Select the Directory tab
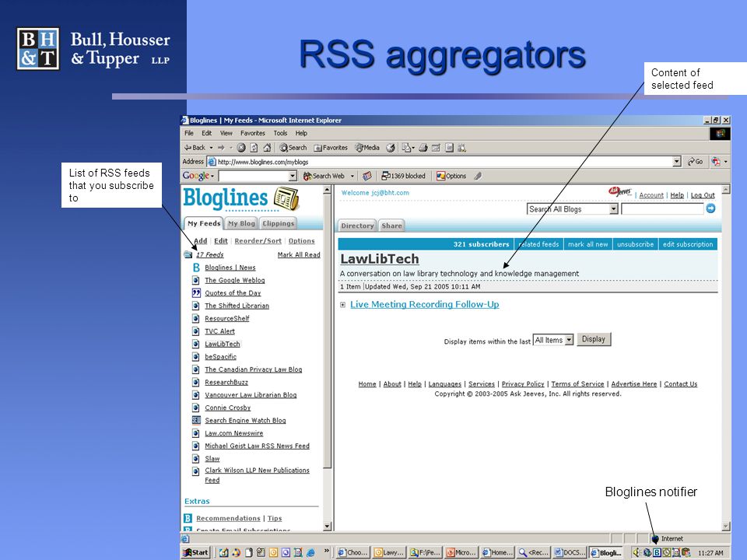Image resolution: width=747 pixels, height=560 pixels. coord(357,226)
